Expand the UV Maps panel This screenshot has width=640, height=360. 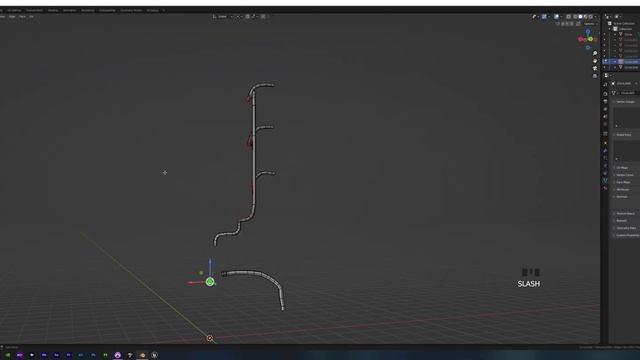[x=622, y=168]
